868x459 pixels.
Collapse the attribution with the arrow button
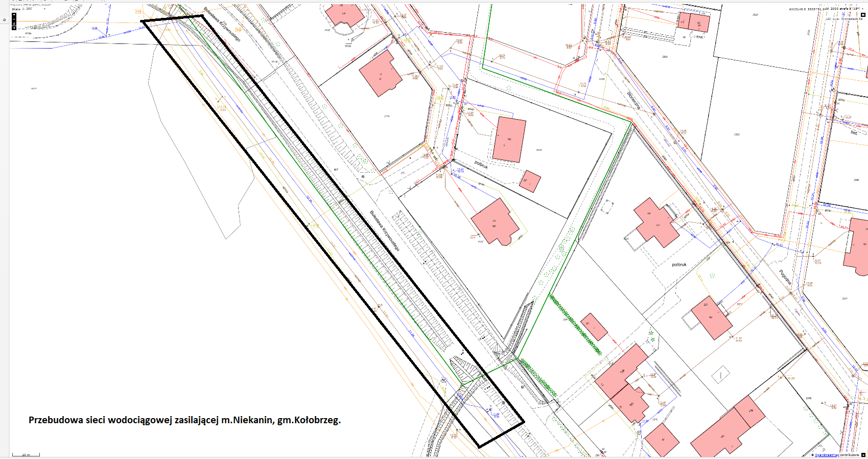(864, 454)
